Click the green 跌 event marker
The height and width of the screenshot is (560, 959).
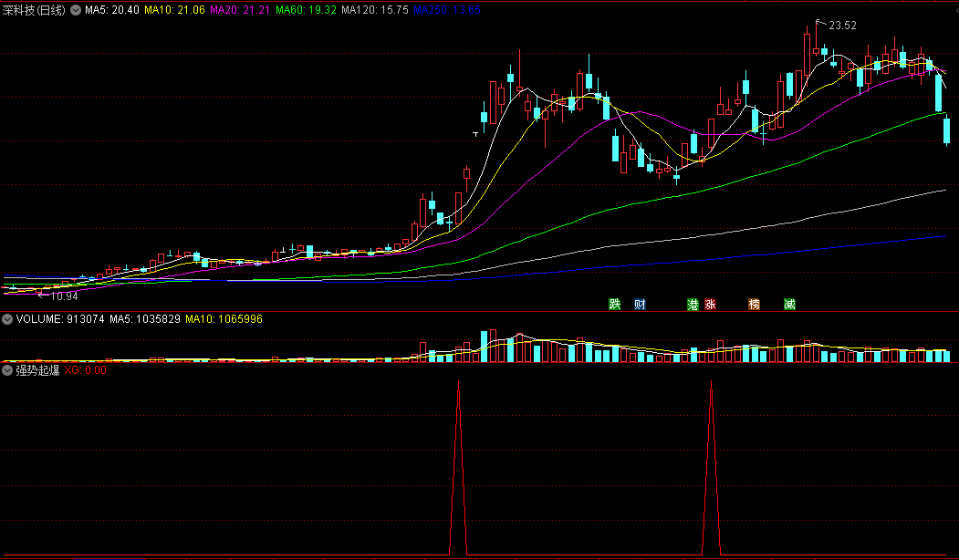pyautogui.click(x=615, y=304)
